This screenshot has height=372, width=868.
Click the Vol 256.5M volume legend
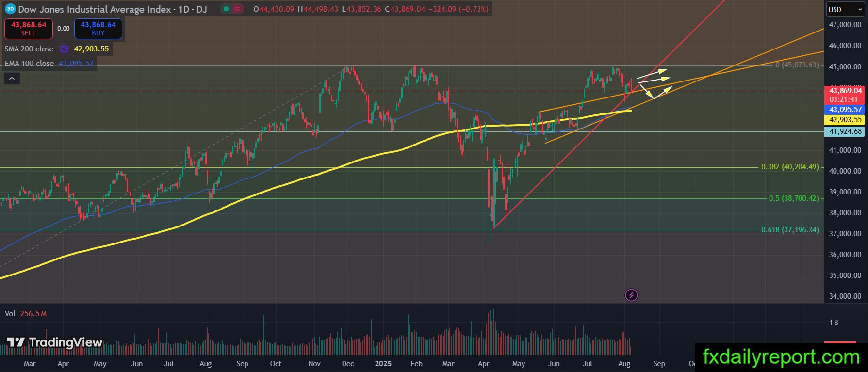[26, 314]
